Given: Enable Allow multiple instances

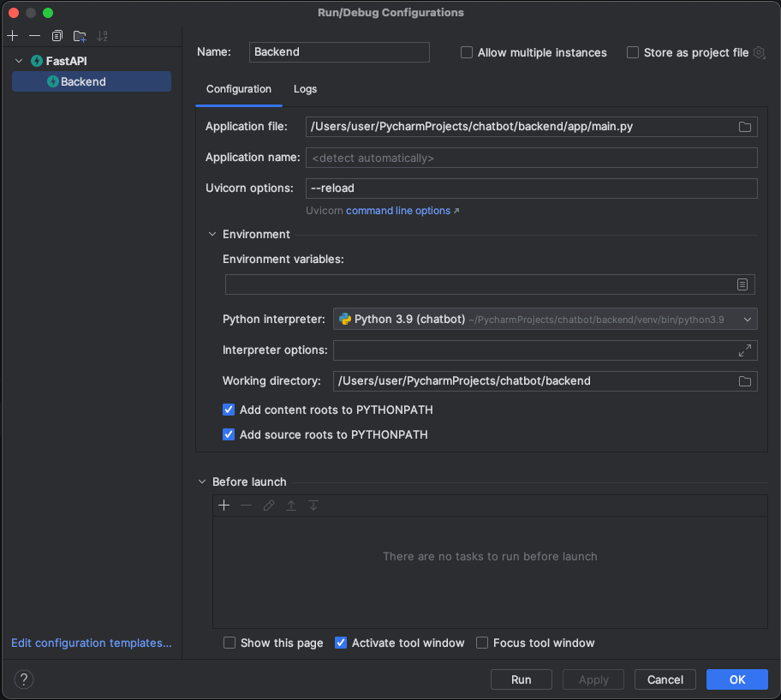Looking at the screenshot, I should pos(466,52).
